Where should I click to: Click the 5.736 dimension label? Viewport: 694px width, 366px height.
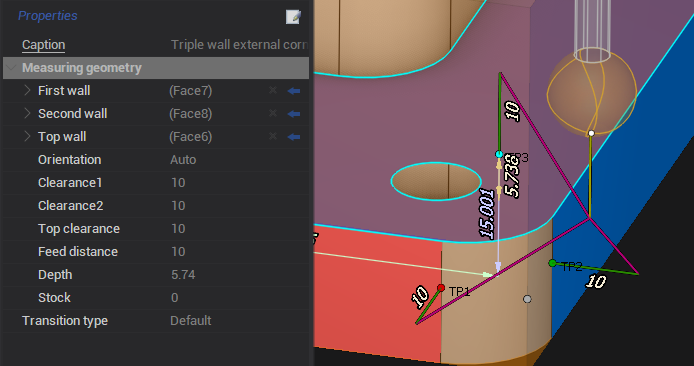coord(512,175)
